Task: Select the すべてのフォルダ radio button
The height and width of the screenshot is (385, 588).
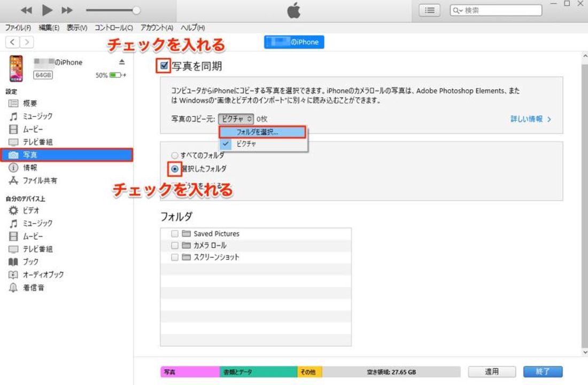Action: click(175, 155)
